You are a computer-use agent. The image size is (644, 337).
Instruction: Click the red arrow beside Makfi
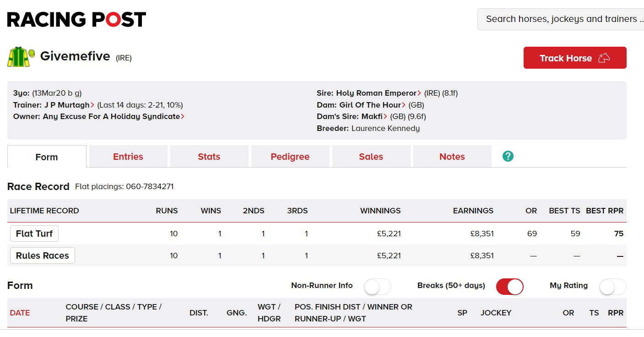point(386,117)
